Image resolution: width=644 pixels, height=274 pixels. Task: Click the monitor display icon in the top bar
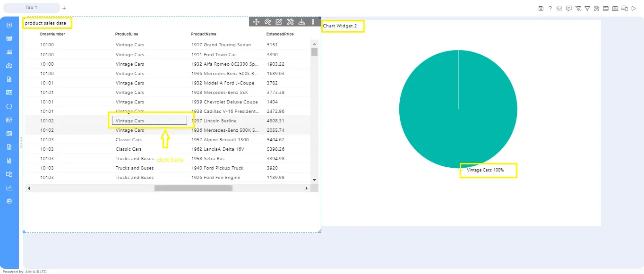coord(615,8)
